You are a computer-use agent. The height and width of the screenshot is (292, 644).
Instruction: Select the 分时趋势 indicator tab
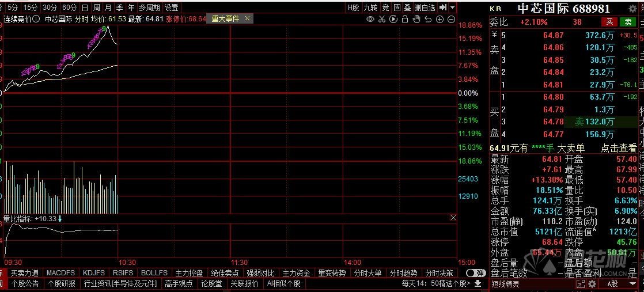coord(403,272)
